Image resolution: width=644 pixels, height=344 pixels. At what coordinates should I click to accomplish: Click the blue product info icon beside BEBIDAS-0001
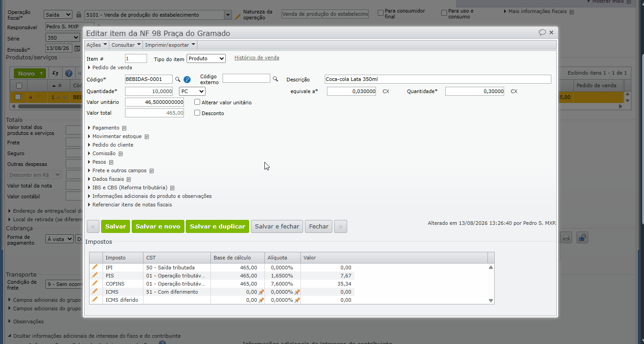coord(187,80)
